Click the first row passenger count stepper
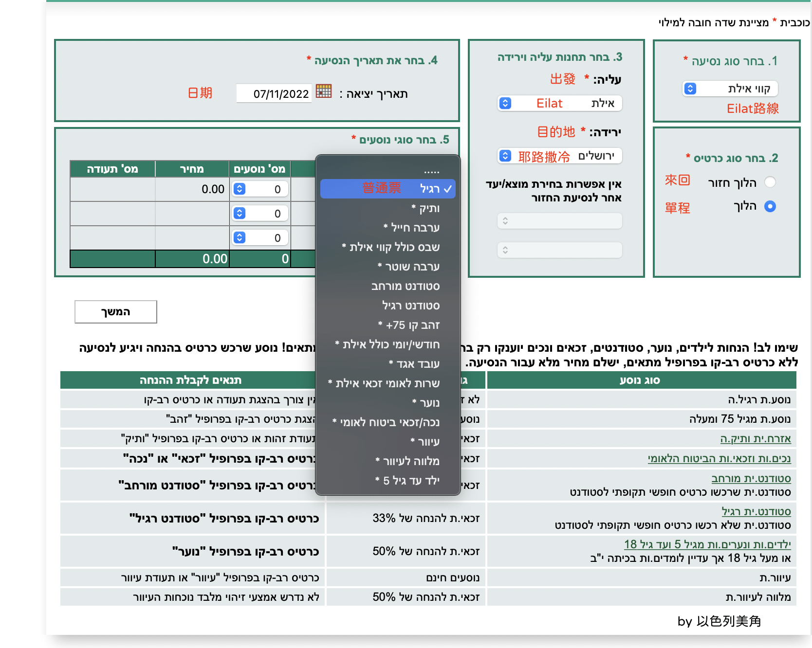The image size is (812, 648). click(260, 189)
